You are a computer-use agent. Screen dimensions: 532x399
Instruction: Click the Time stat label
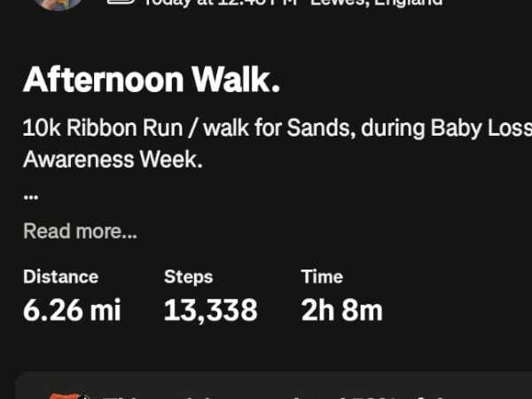[322, 277]
